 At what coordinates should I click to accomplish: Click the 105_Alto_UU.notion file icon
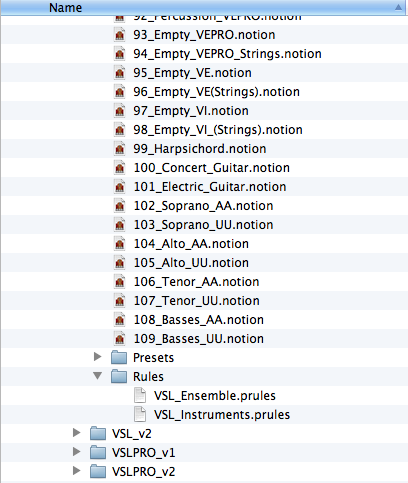pos(120,263)
